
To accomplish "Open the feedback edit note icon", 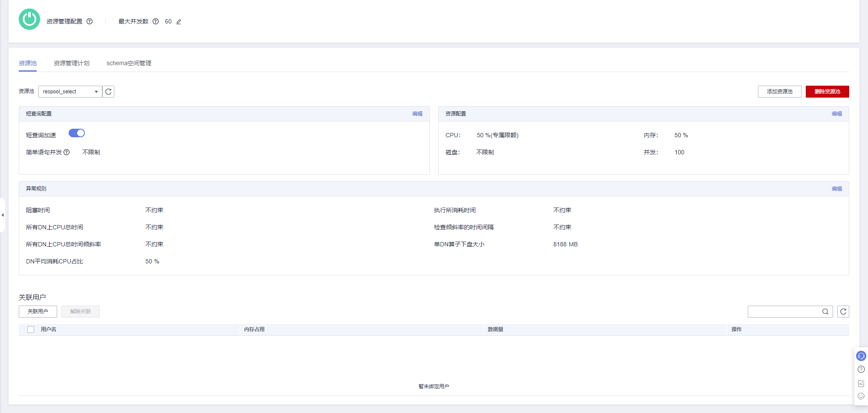I will tap(861, 383).
